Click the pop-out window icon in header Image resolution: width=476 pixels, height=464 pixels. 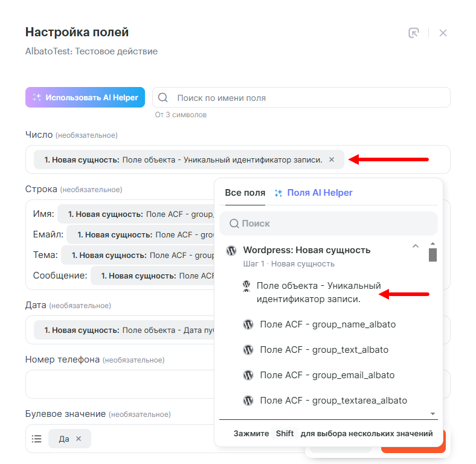tap(414, 33)
